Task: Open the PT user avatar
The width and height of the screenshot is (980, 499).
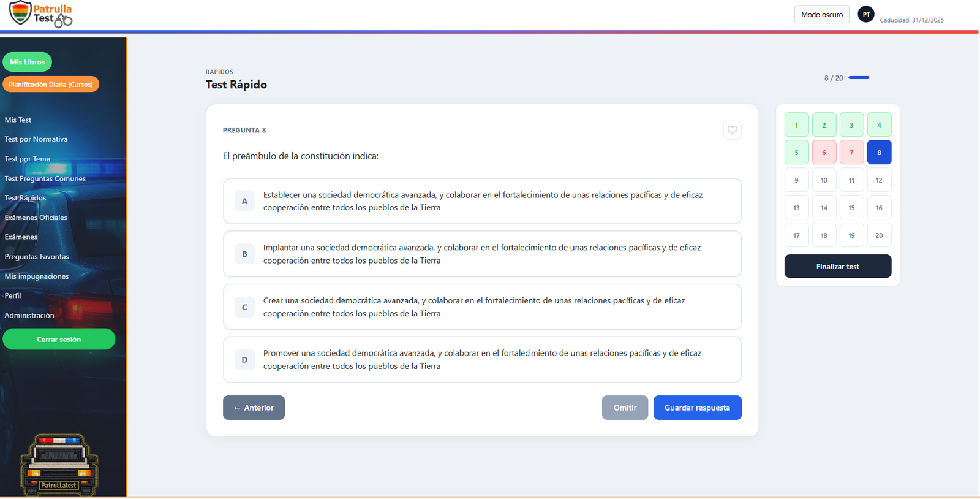Action: pos(865,14)
